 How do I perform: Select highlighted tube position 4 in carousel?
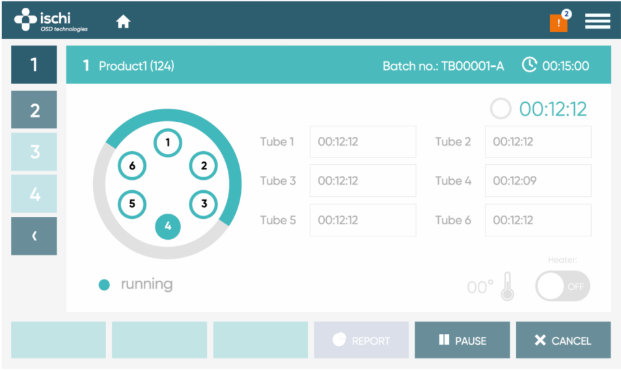point(168,226)
